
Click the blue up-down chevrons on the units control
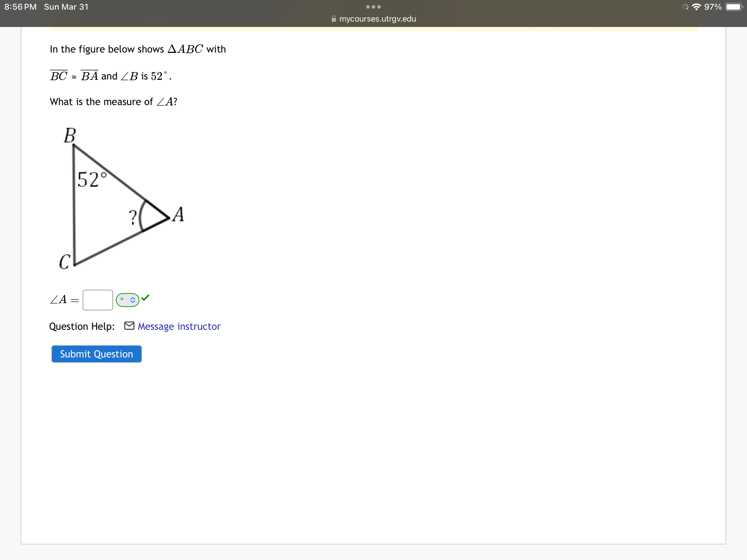pos(132,300)
